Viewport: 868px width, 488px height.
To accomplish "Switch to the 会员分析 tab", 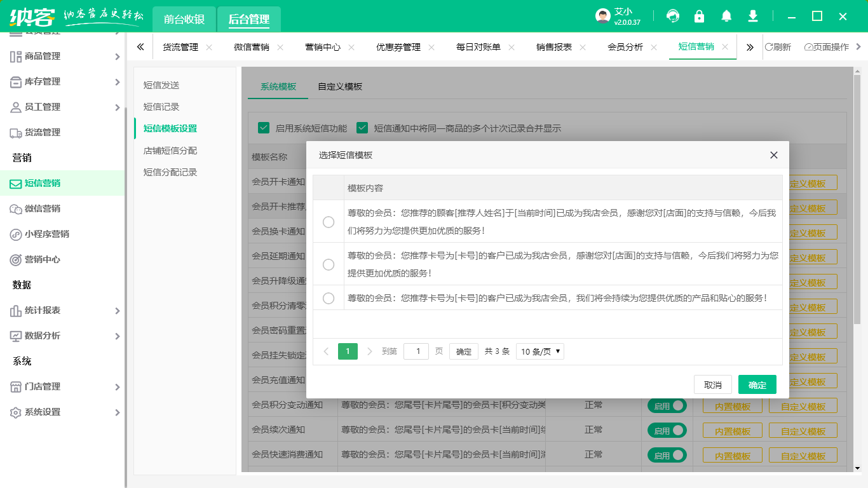I will pos(625,46).
